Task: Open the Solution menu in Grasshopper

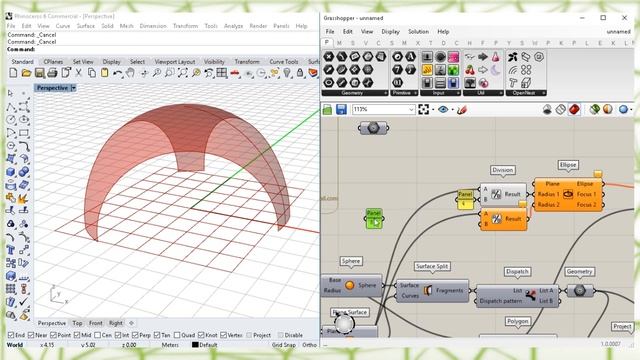Action: pyautogui.click(x=418, y=31)
